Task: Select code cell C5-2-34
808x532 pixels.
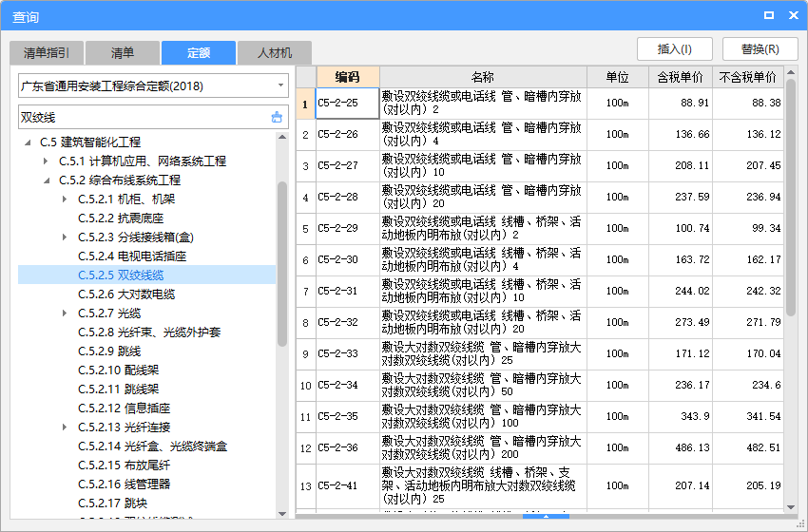Action: (x=348, y=385)
